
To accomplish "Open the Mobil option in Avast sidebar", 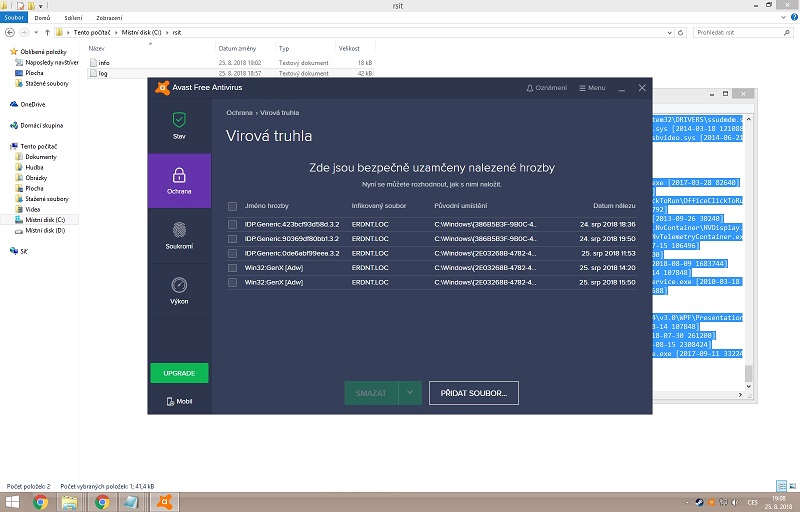I will click(x=179, y=401).
